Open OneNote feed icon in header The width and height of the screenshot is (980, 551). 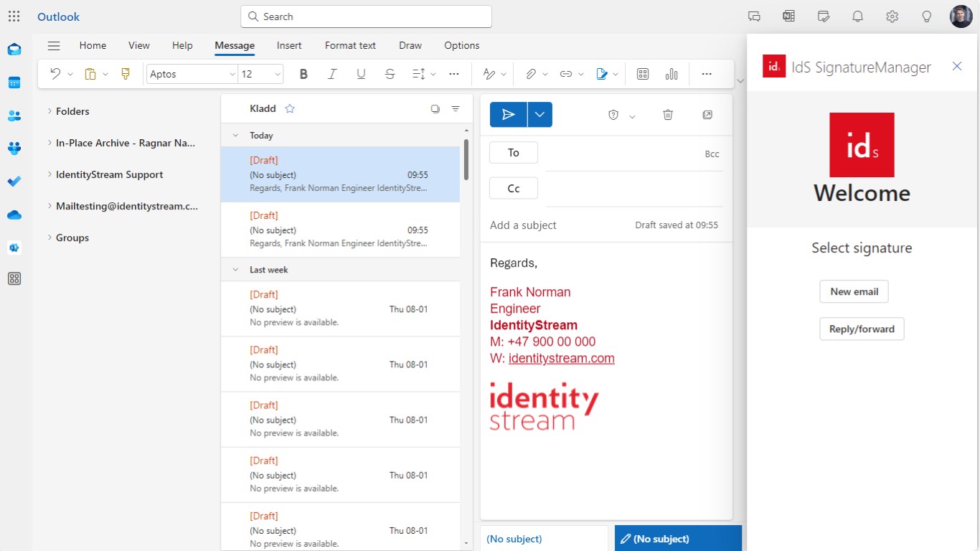point(788,17)
